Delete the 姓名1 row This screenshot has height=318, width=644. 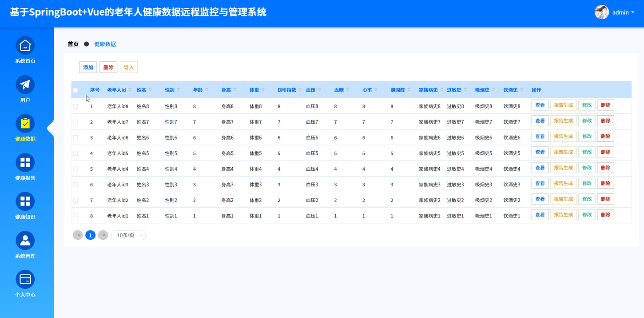click(x=606, y=214)
